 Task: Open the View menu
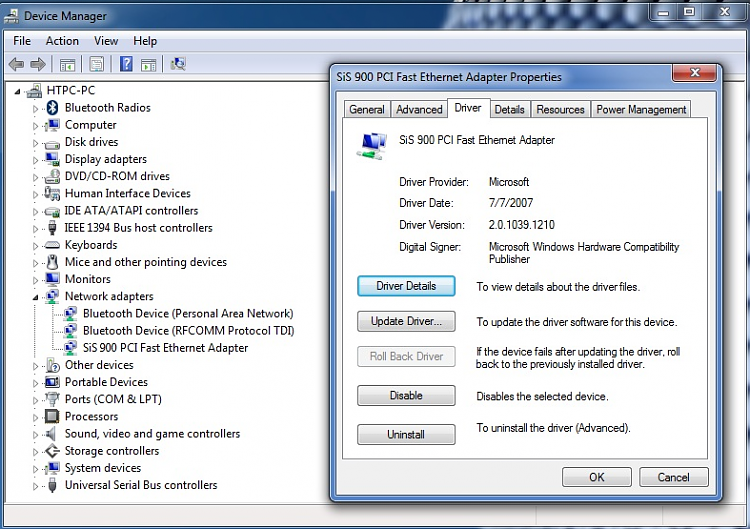(x=106, y=41)
